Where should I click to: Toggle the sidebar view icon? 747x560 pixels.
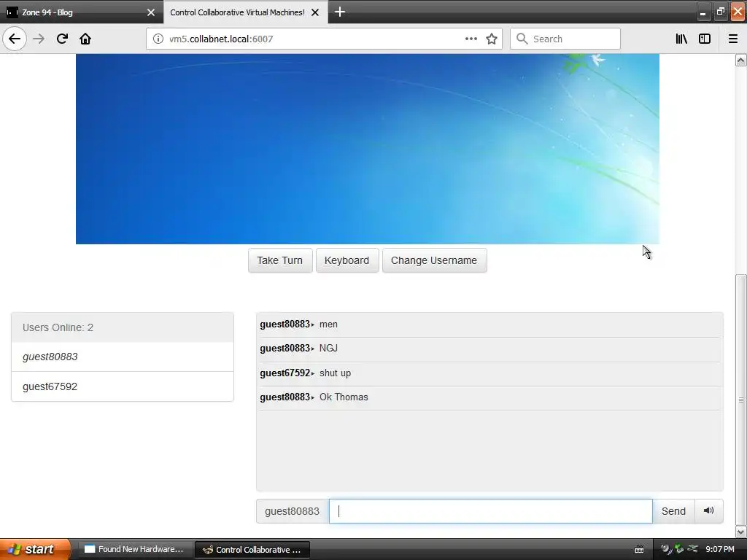point(705,39)
